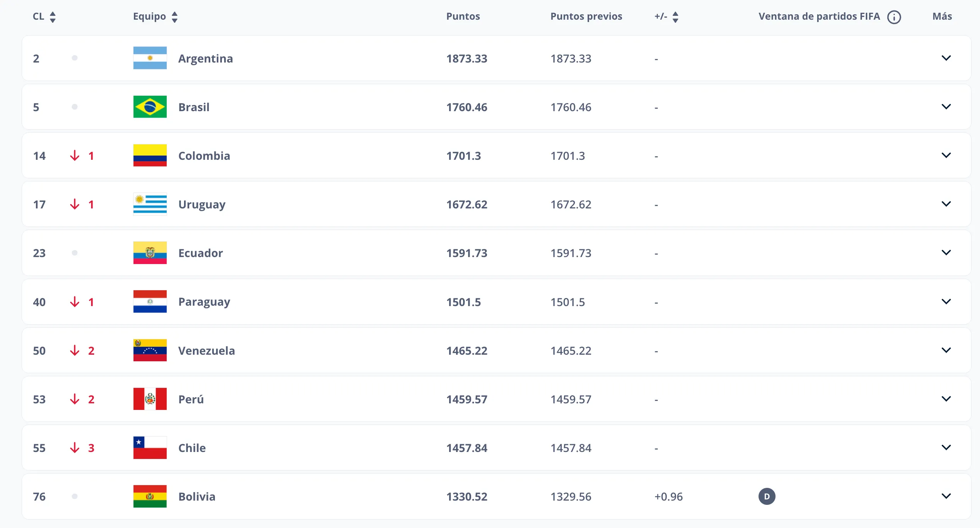Click the D badge on Bolivia's row
Viewport: 980px width, 528px height.
click(767, 497)
